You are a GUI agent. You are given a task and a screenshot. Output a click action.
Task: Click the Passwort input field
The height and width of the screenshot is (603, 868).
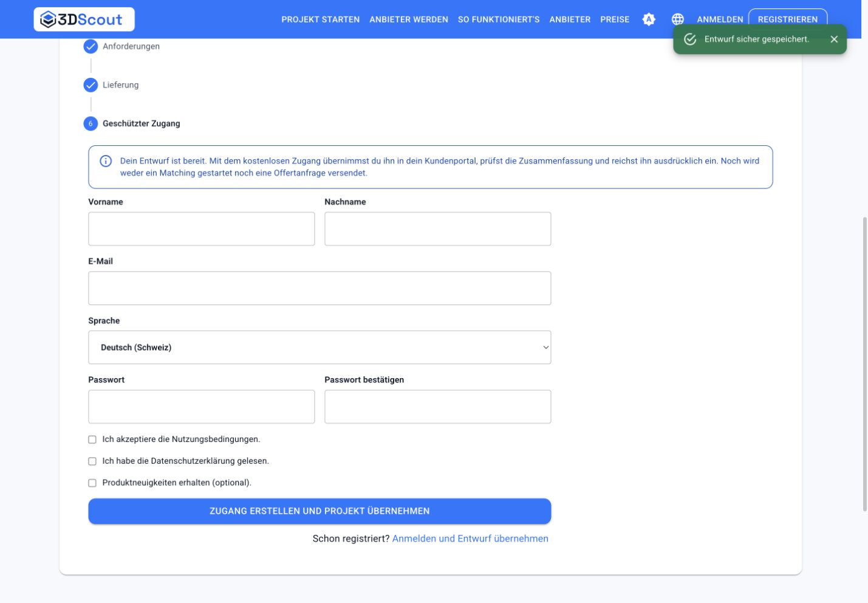[x=202, y=407]
